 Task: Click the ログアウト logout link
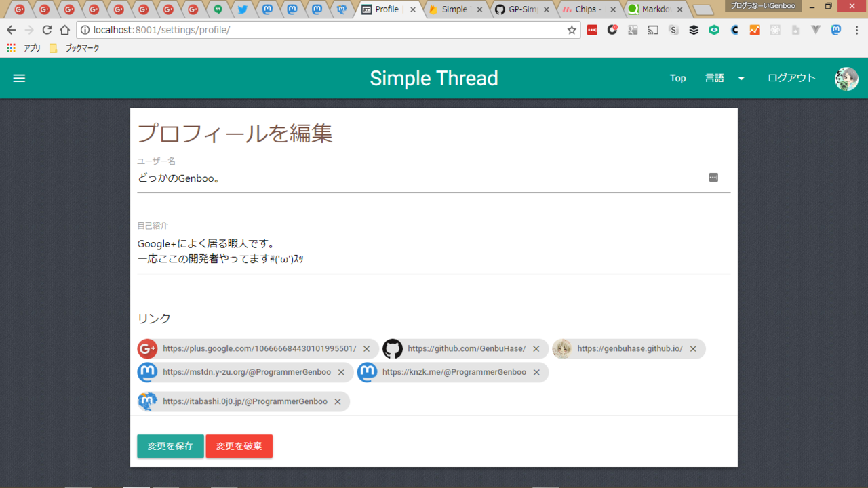(x=791, y=79)
